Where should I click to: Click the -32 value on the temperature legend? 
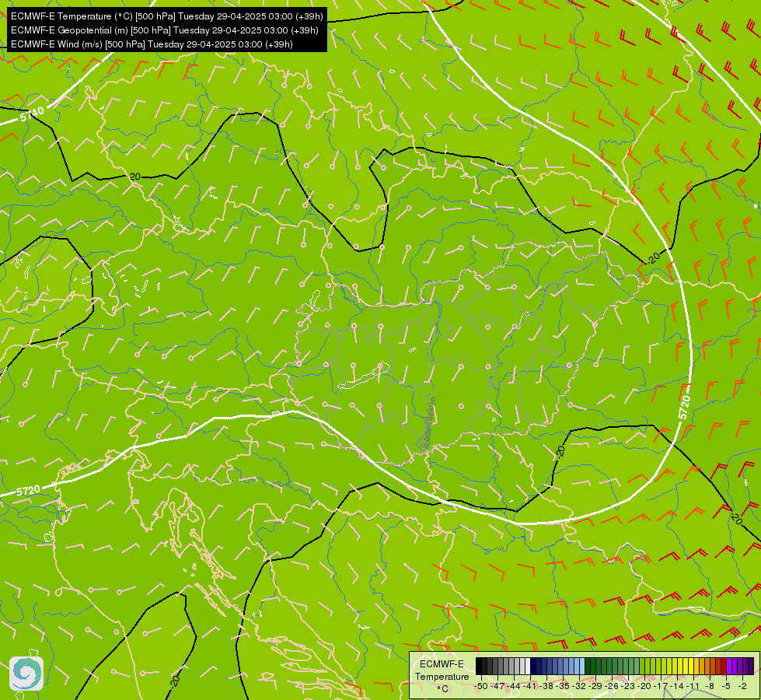(579, 686)
